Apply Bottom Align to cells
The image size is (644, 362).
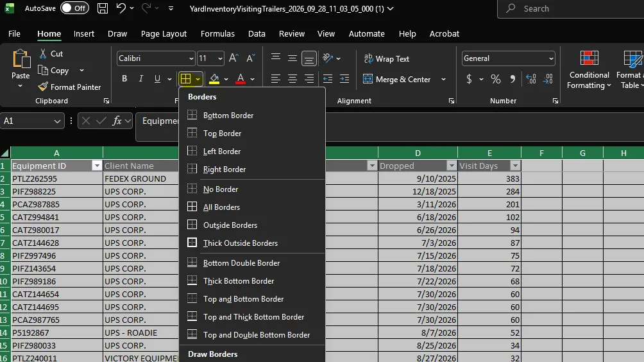pyautogui.click(x=309, y=58)
